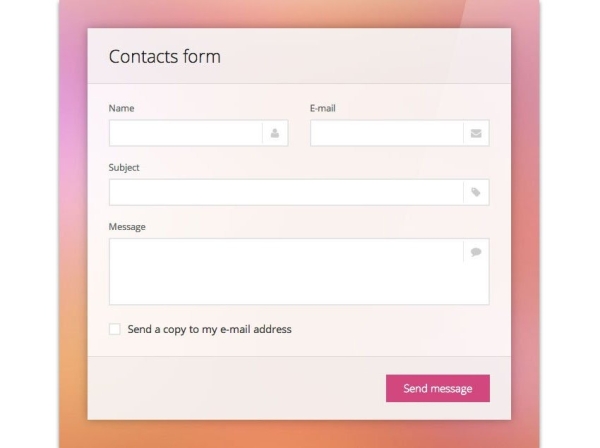Click the person icon in Name field

(275, 133)
